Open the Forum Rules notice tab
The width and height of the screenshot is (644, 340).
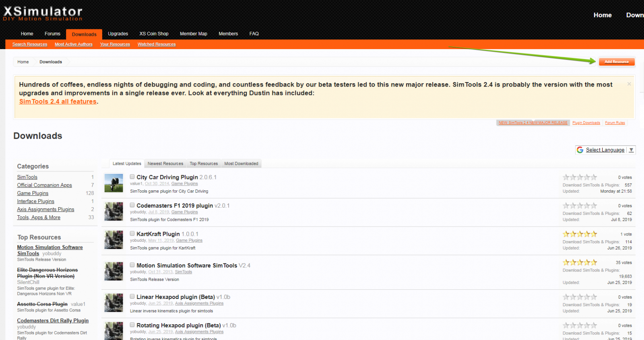point(615,123)
